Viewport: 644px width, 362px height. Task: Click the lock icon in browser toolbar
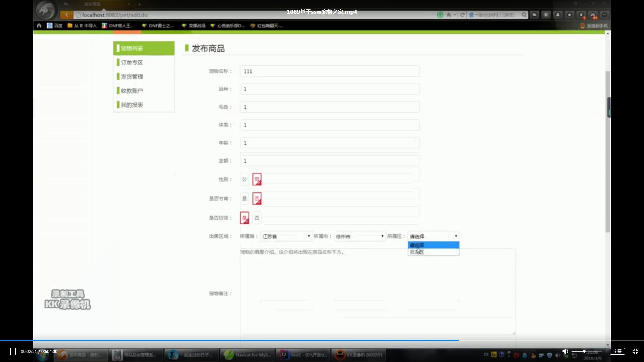(558, 15)
